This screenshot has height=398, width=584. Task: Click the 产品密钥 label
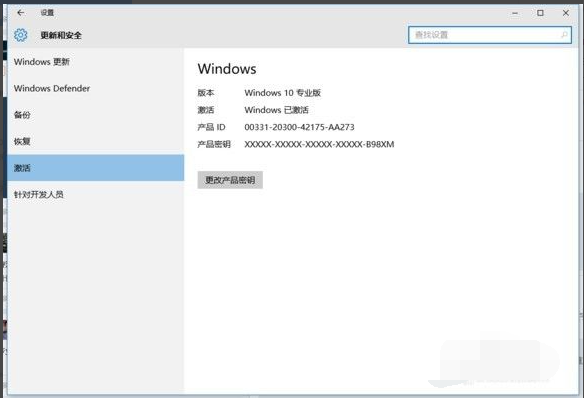coord(214,144)
